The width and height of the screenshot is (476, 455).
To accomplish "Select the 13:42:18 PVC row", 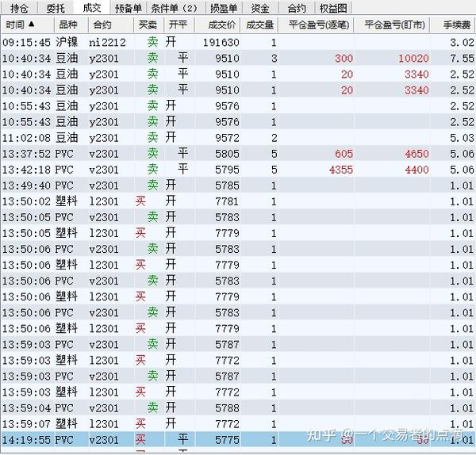I will point(238,170).
